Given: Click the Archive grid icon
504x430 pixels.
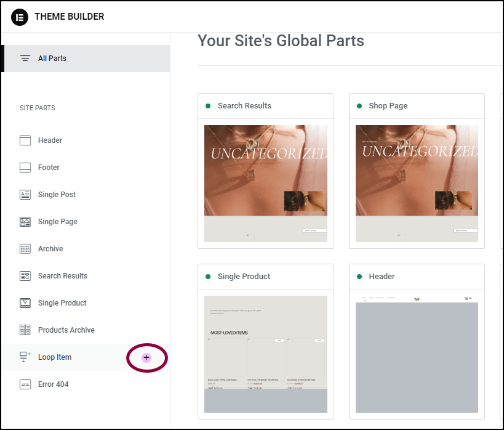Looking at the screenshot, I should click(x=25, y=249).
